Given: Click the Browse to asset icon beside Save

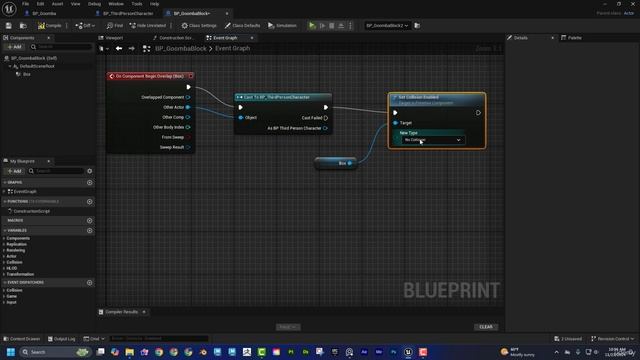Looking at the screenshot, I should (23, 26).
